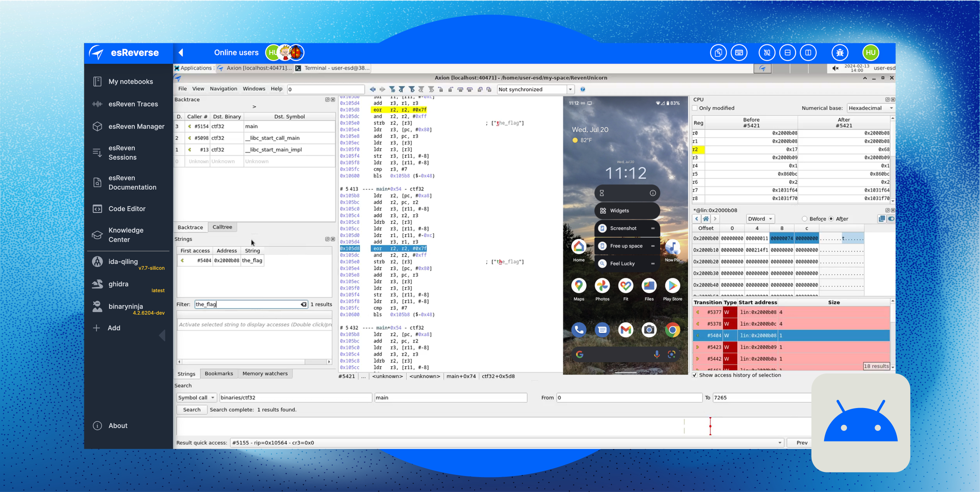Open the Gmail app on Android

click(625, 330)
